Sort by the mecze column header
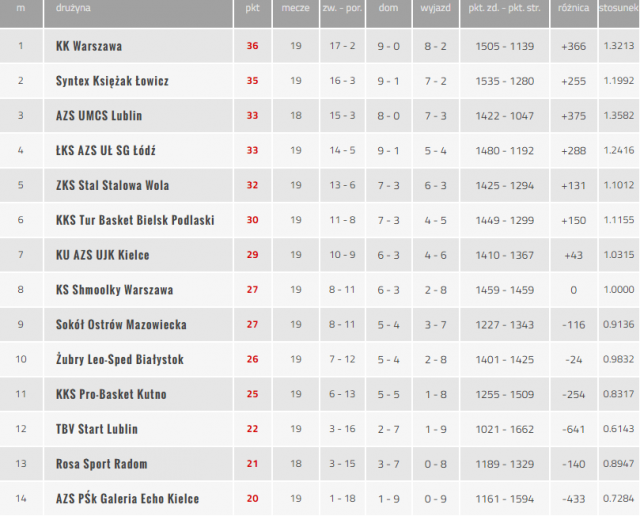 click(x=295, y=8)
